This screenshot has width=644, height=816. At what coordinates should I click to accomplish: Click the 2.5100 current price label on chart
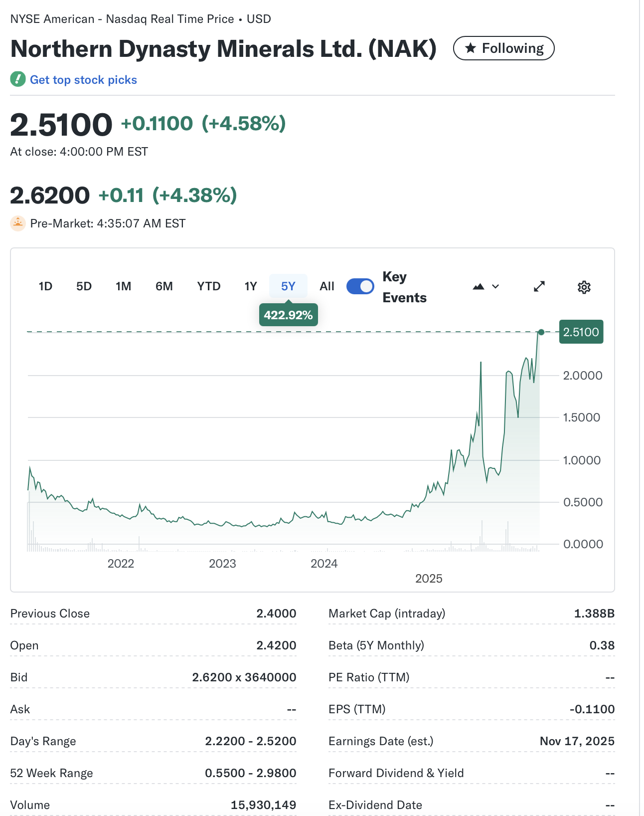[581, 332]
